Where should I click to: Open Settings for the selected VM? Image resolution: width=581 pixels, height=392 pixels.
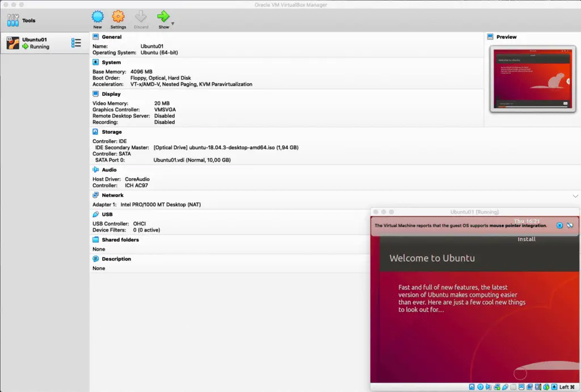click(118, 20)
